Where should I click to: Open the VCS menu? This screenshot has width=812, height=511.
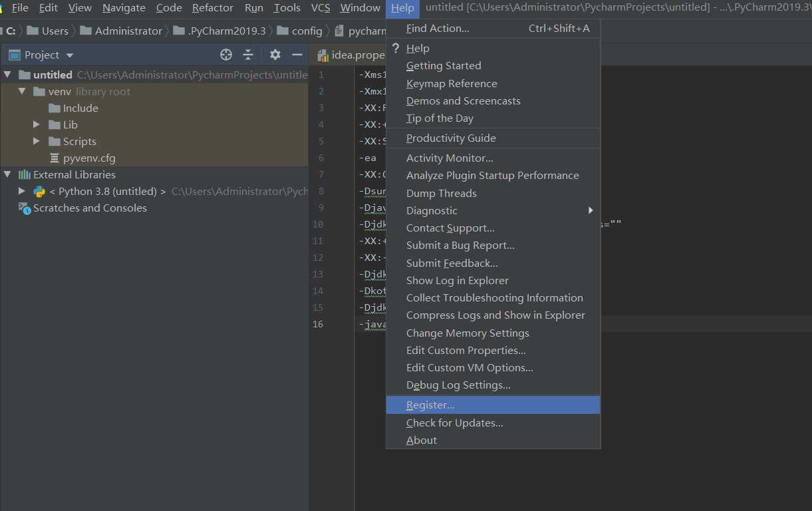(x=321, y=8)
